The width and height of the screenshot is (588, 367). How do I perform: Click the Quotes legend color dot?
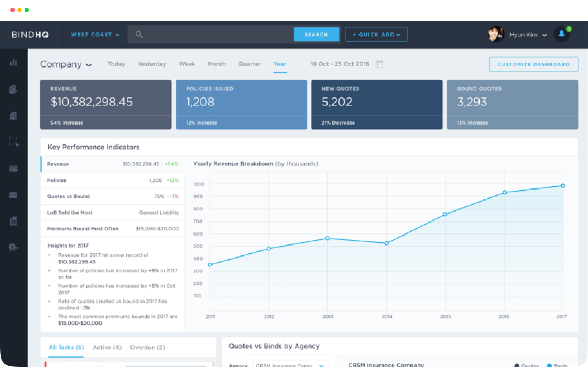517,365
